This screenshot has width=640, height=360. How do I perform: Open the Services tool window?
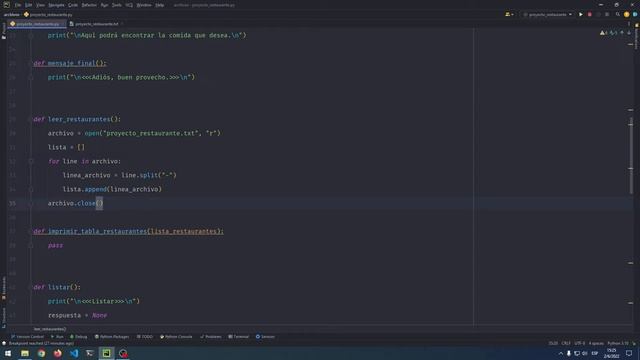[265, 337]
